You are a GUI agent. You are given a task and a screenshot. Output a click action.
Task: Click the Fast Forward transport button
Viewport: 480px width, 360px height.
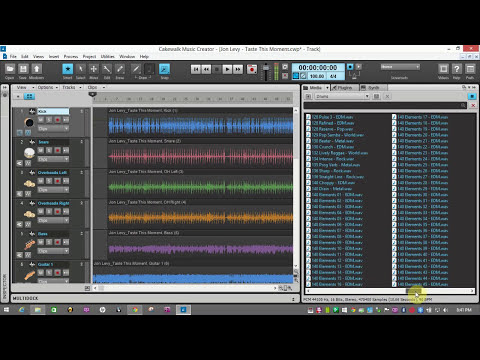pyautogui.click(x=238, y=69)
